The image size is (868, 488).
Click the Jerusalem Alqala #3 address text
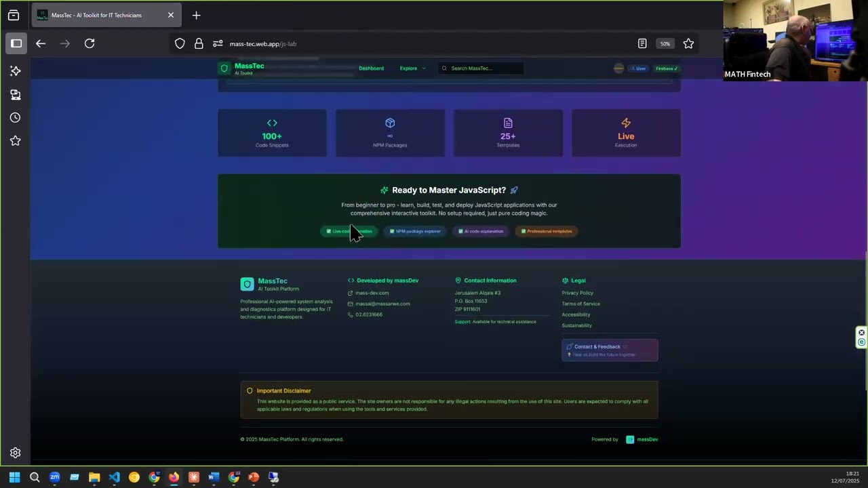(477, 293)
